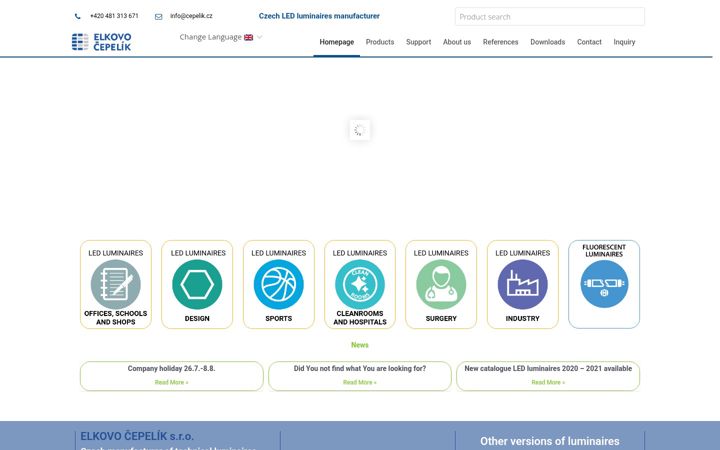
Task: Click CLEANROOMS AND HOSPITALS label
Action: tap(360, 318)
